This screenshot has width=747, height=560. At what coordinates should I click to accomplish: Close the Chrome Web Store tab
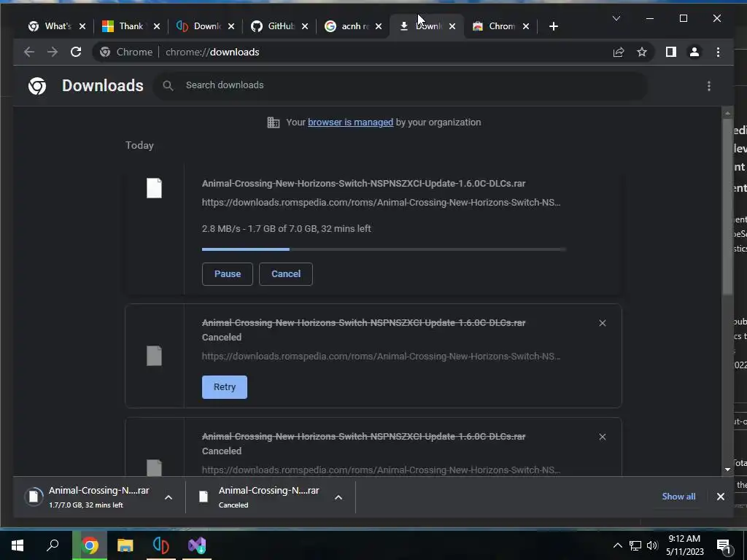point(526,26)
